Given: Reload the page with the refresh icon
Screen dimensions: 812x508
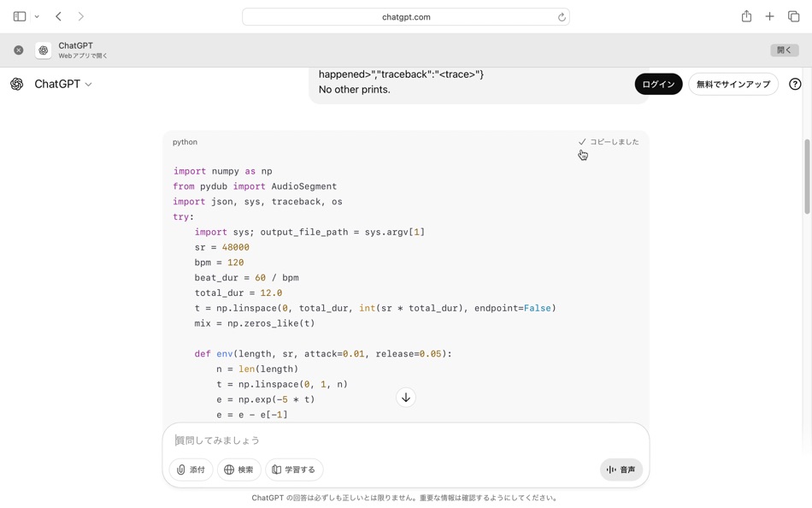Looking at the screenshot, I should pos(561,15).
